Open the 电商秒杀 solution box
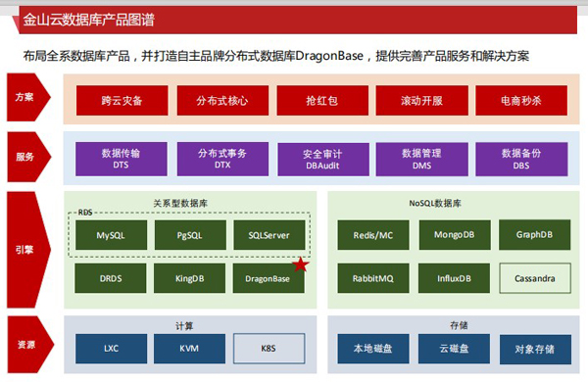This screenshot has height=382, width=588. coord(521,101)
